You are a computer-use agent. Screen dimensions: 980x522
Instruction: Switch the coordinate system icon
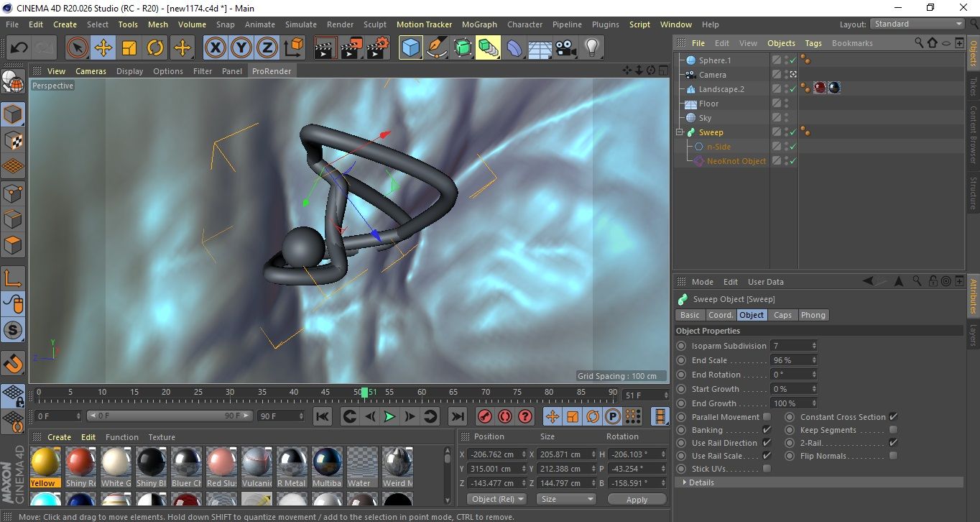tap(293, 48)
